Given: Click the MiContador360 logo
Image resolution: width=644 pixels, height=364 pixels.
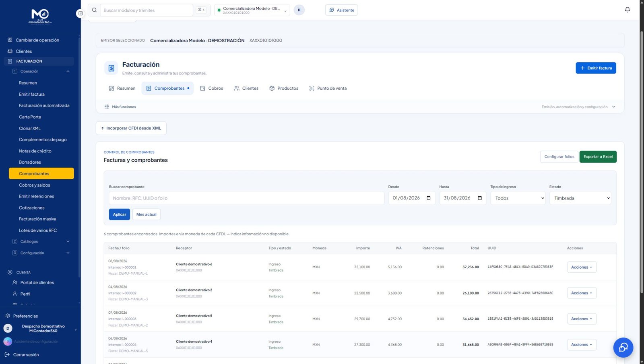Looking at the screenshot, I should 40,16.
